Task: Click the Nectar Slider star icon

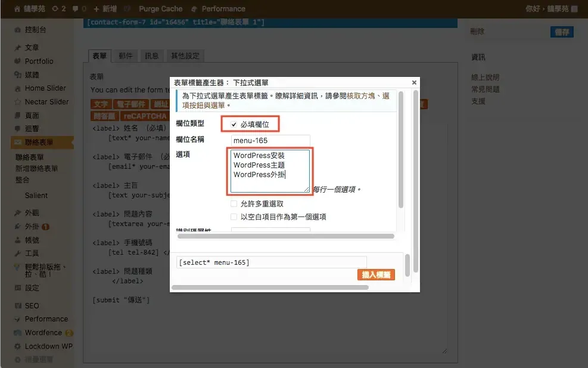Action: [x=17, y=102]
